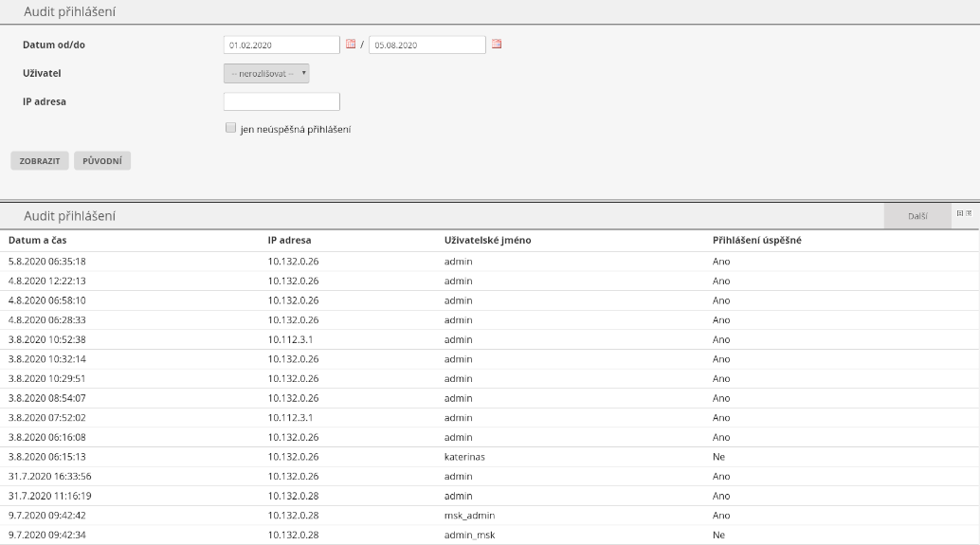Expand the Uživatel dropdown
The image size is (980, 545).
[x=266, y=73]
